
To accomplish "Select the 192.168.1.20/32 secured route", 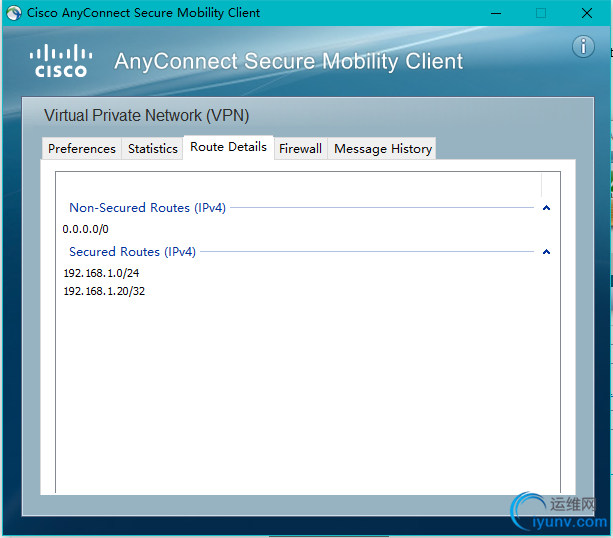I will pos(104,291).
